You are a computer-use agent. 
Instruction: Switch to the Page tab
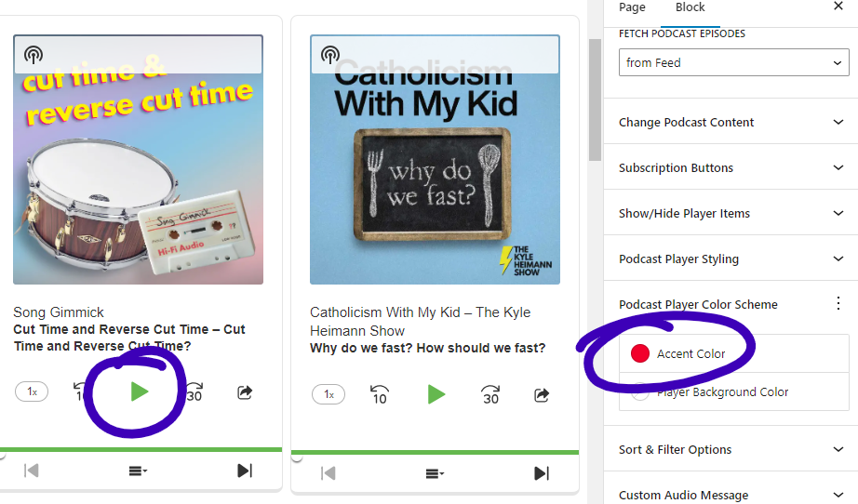click(x=632, y=7)
